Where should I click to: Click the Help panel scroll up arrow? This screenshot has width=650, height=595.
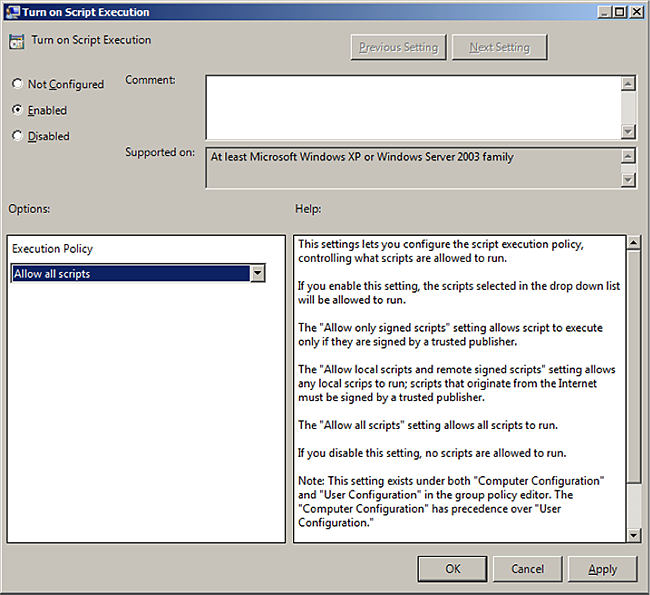633,244
